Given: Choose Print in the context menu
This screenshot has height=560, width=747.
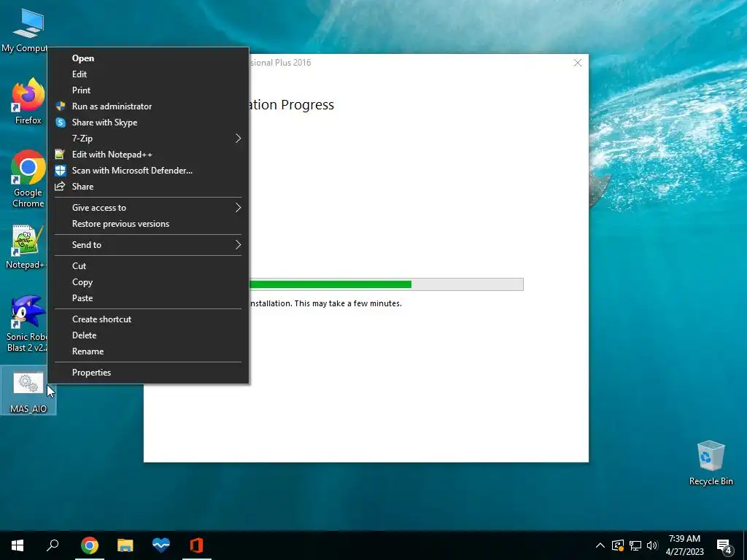Looking at the screenshot, I should click(x=148, y=90).
